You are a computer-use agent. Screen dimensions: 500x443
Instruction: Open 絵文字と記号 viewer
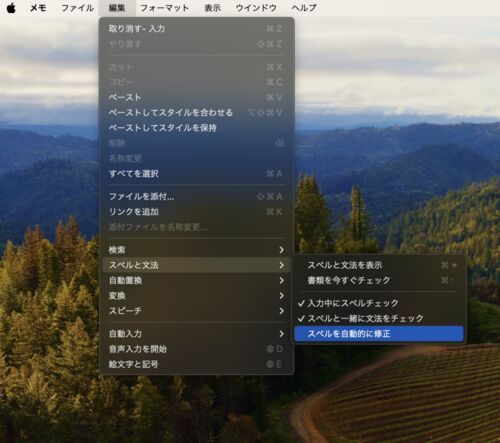click(196, 364)
